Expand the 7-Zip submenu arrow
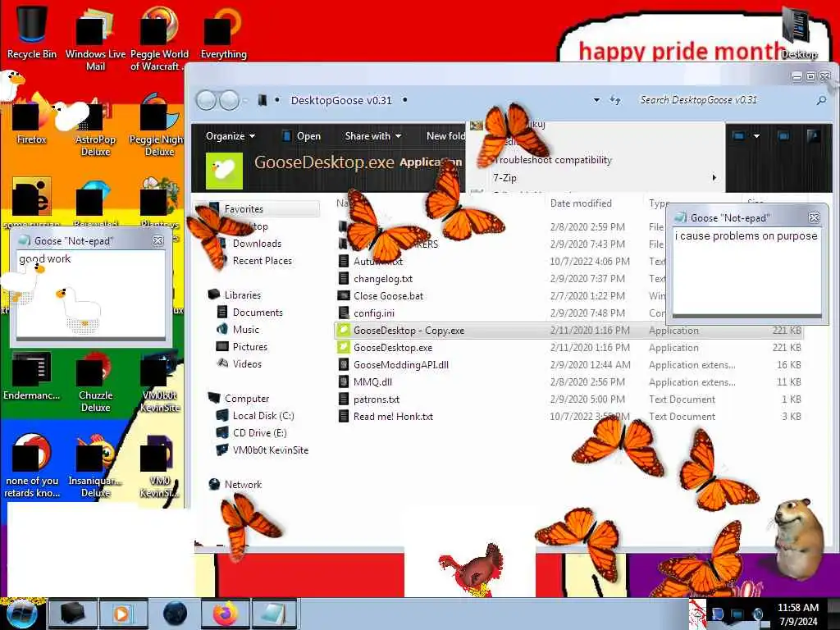Viewport: 840px width, 630px height. click(714, 177)
